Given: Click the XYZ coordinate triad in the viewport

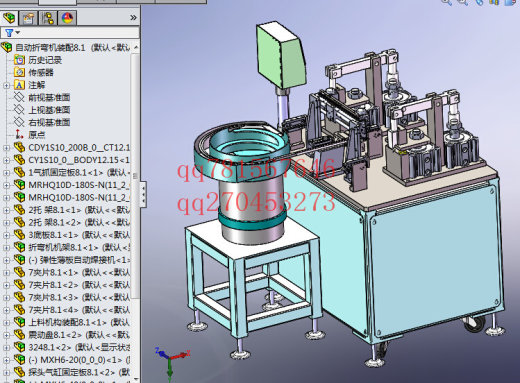Looking at the screenshot, I should [172, 363].
